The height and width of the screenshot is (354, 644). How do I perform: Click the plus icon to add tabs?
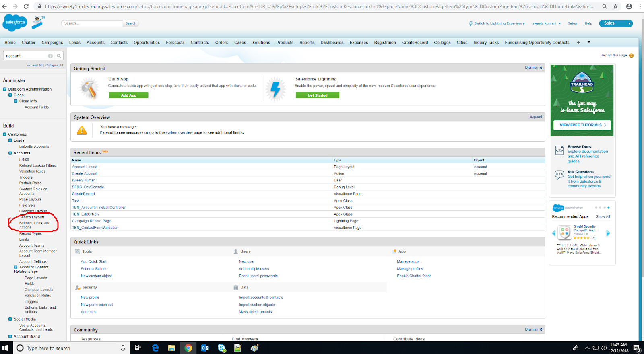coord(578,43)
